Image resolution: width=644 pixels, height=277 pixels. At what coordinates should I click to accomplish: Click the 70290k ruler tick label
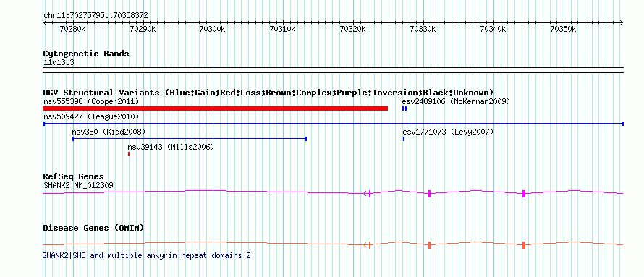143,29
